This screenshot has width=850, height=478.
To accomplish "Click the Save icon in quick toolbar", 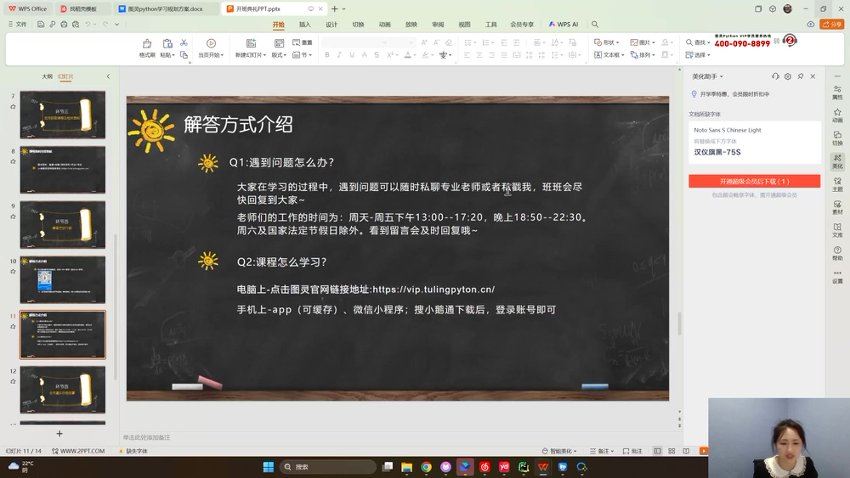I will pyautogui.click(x=41, y=24).
